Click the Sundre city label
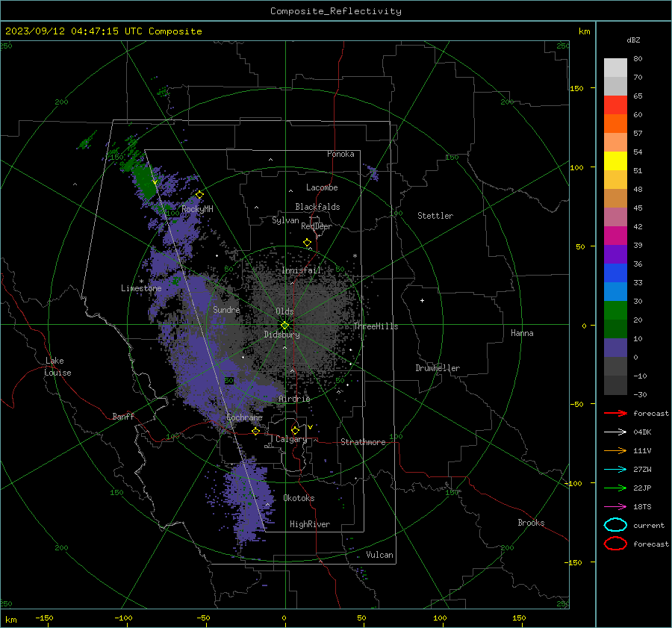Screen dimensions: 672x628 [x=226, y=309]
